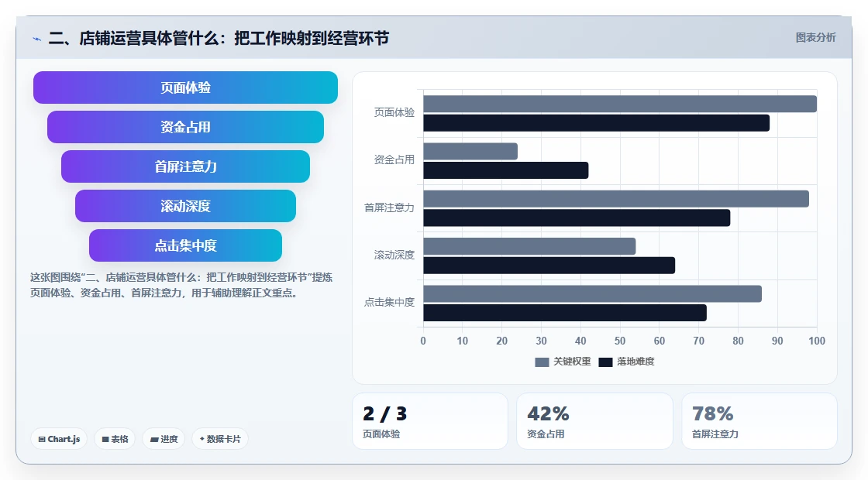Click the 页面体验 y-axis label
The width and height of the screenshot is (868, 480).
tap(394, 113)
